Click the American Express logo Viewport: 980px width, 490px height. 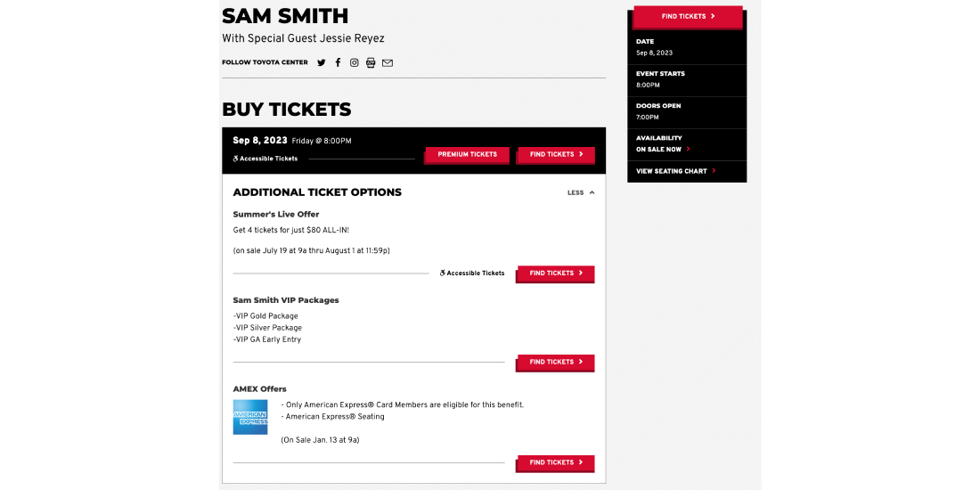click(250, 417)
